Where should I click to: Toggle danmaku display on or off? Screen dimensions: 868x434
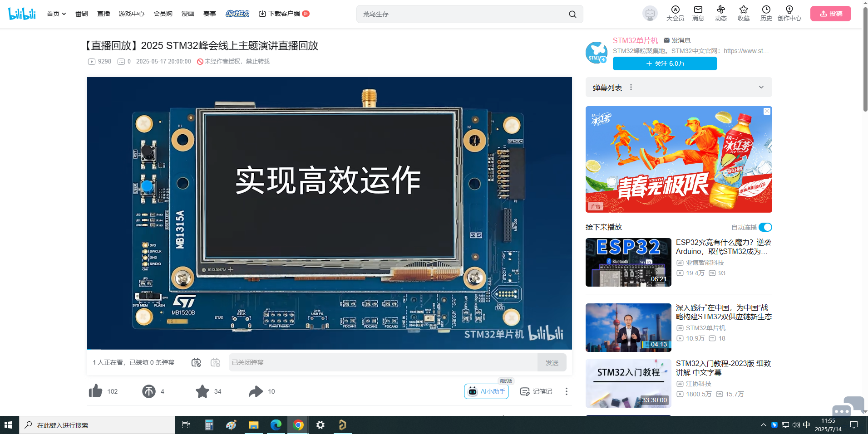click(x=196, y=362)
